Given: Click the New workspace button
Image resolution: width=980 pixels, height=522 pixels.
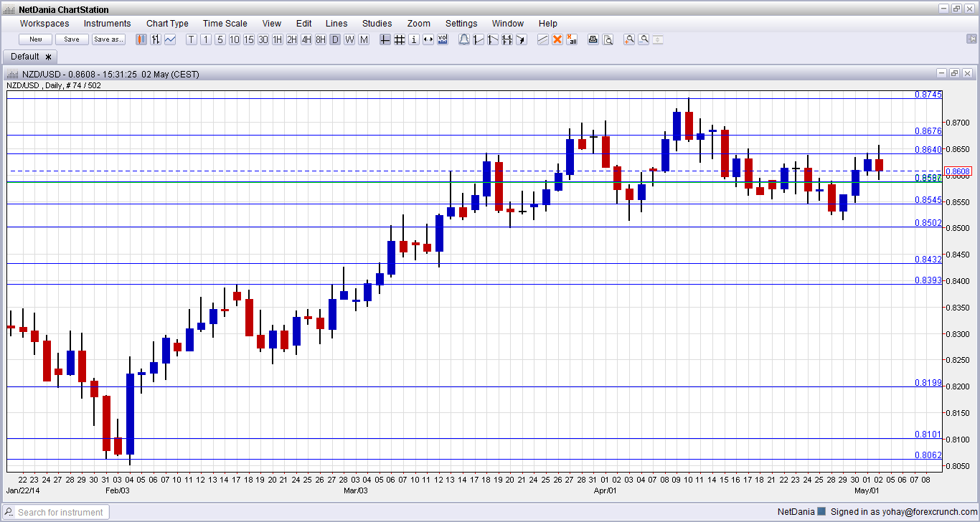Looking at the screenshot, I should click(36, 39).
